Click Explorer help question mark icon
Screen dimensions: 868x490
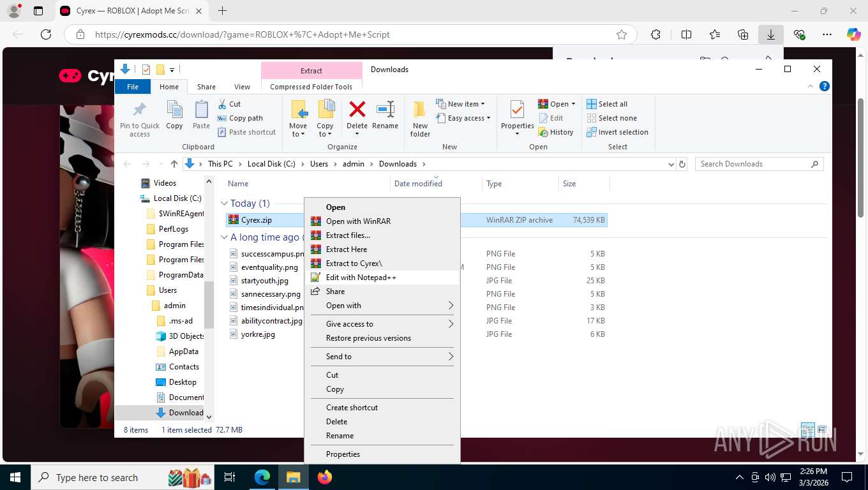coord(824,86)
